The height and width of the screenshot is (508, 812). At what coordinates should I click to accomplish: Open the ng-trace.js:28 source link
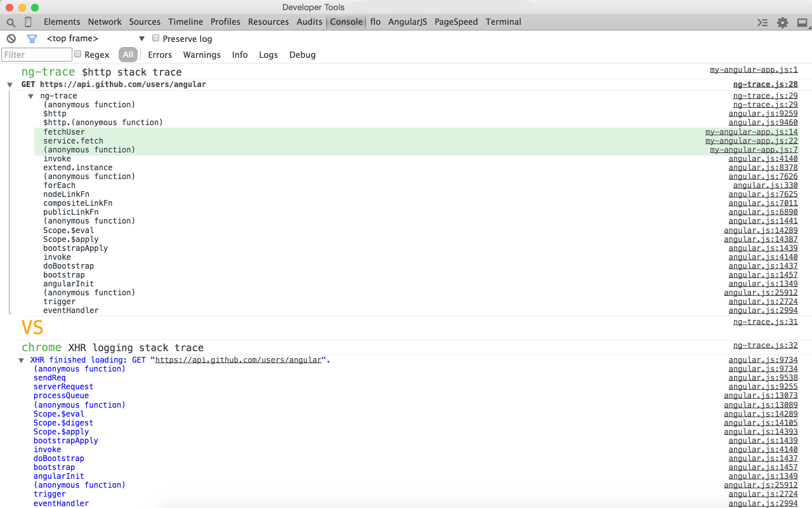pos(766,84)
